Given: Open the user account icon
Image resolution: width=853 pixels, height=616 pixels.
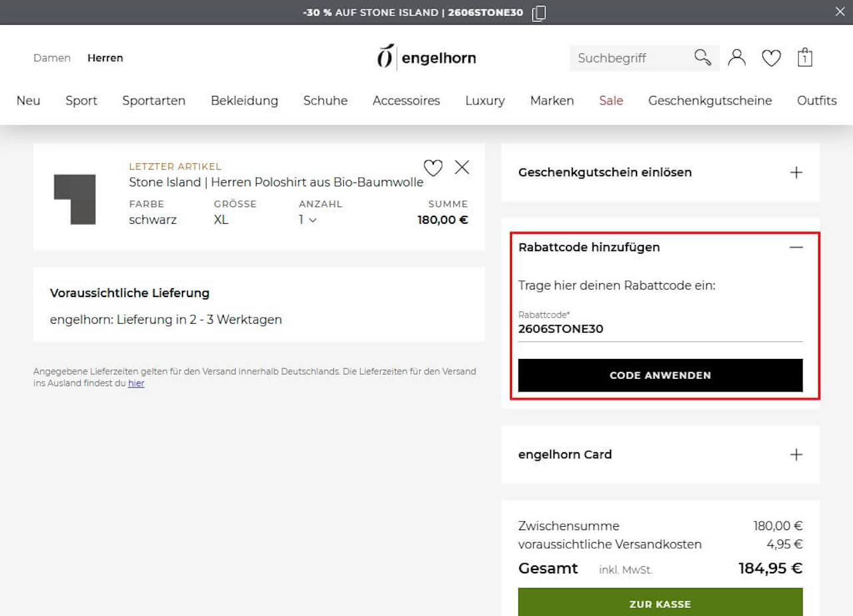Looking at the screenshot, I should pos(736,58).
